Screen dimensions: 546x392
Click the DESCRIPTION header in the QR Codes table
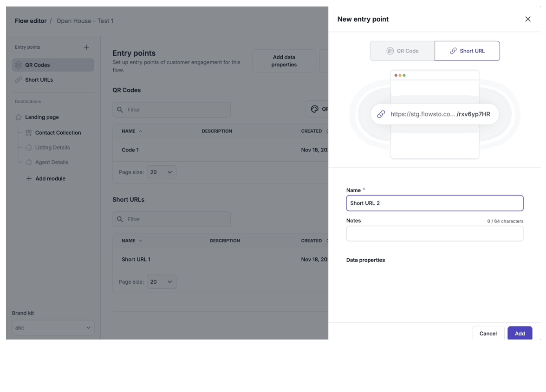pyautogui.click(x=217, y=131)
